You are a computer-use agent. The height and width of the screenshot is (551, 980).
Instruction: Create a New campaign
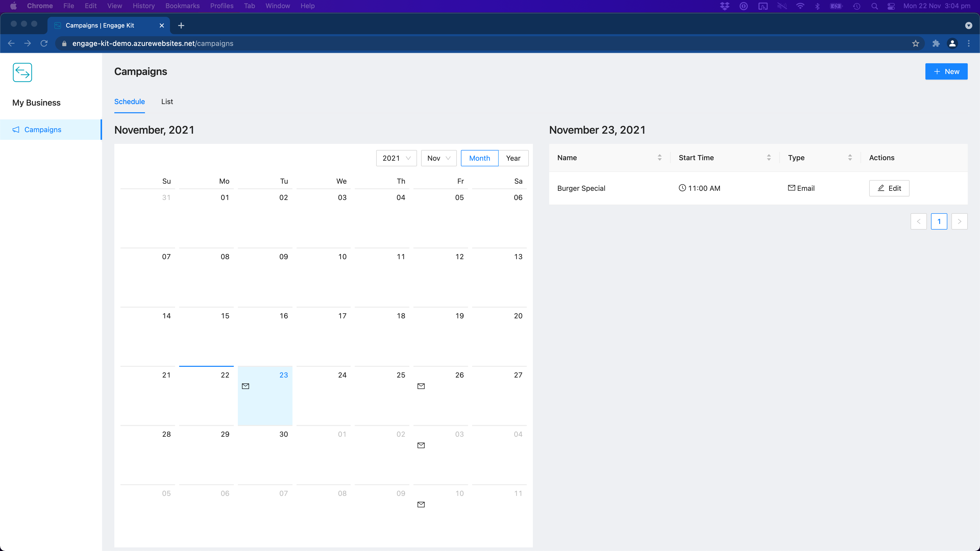coord(946,71)
